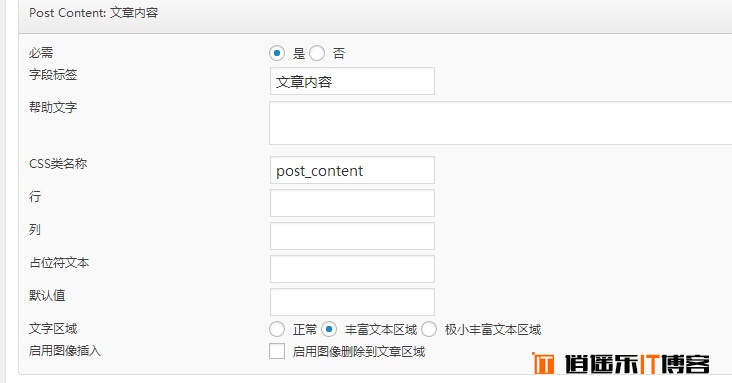Viewport: 732px width, 383px height.
Task: Enable the 启用图像删除到文章区域 checkbox
Action: [277, 351]
